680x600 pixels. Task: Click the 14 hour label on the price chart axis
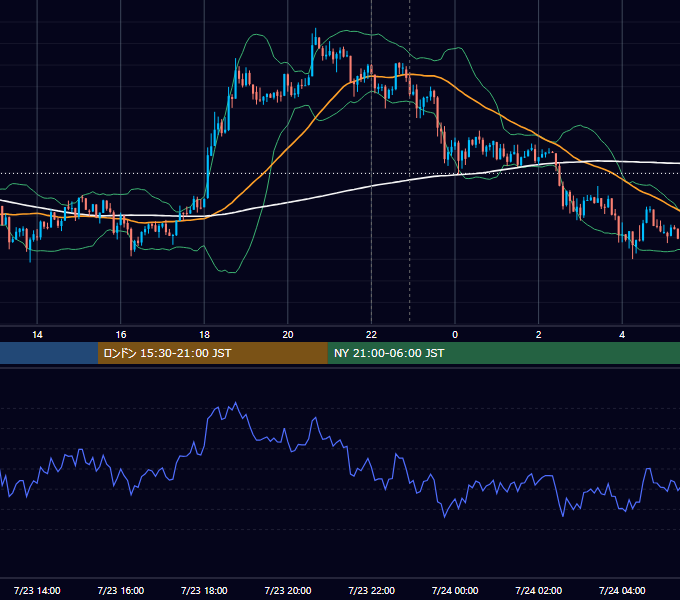(37, 335)
